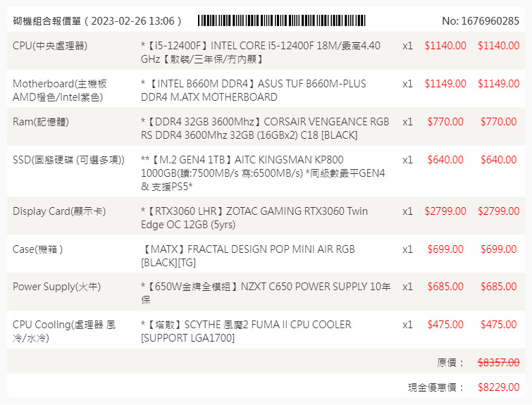Select the CPU(中央處理器) category label
This screenshot has width=532, height=405.
tap(54, 46)
